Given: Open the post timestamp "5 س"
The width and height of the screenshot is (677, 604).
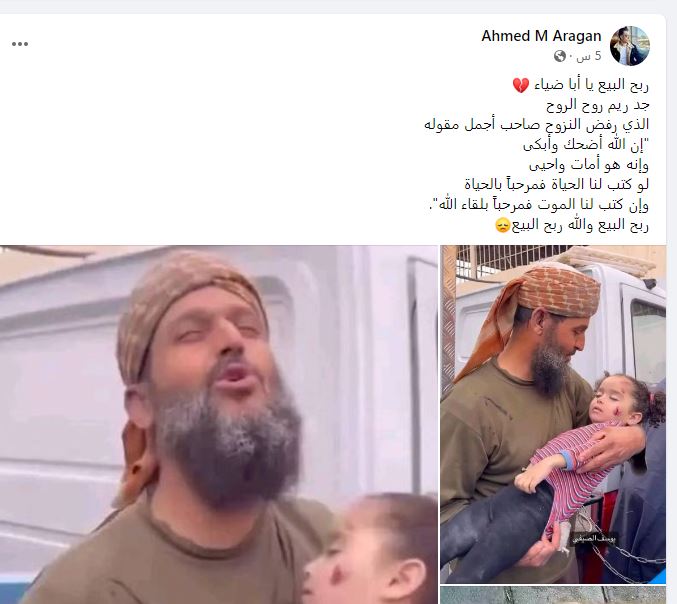Looking at the screenshot, I should pos(590,56).
